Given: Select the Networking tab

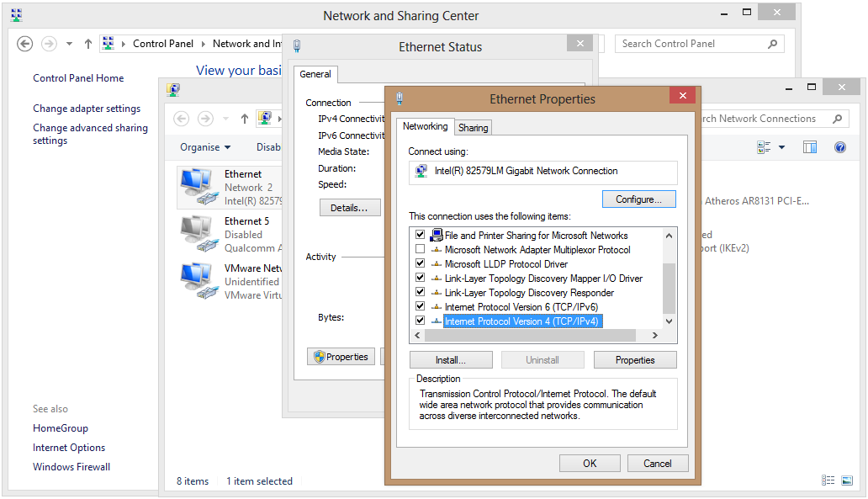Looking at the screenshot, I should pos(425,126).
